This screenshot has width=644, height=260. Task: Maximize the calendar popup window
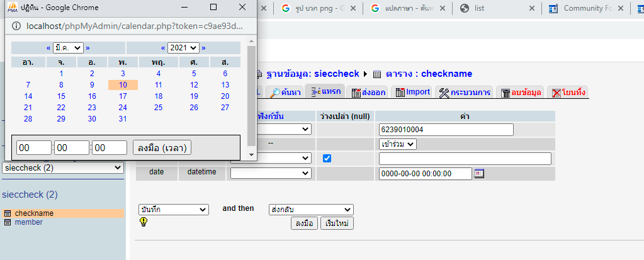coord(213,8)
